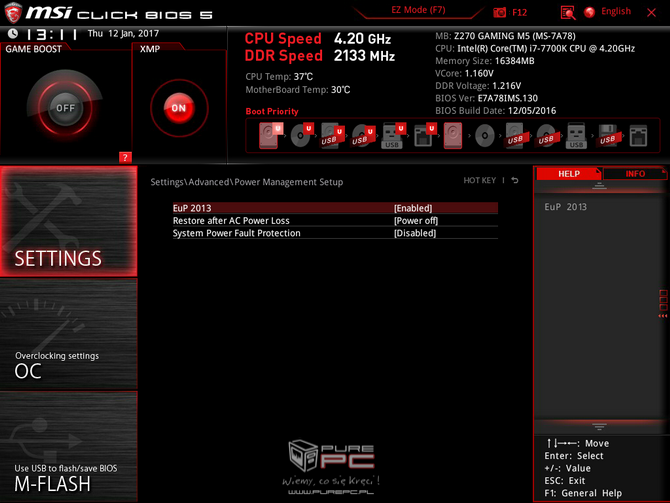Open the HOT KEY list
Viewport: 670px width, 503px height.
pyautogui.click(x=479, y=180)
